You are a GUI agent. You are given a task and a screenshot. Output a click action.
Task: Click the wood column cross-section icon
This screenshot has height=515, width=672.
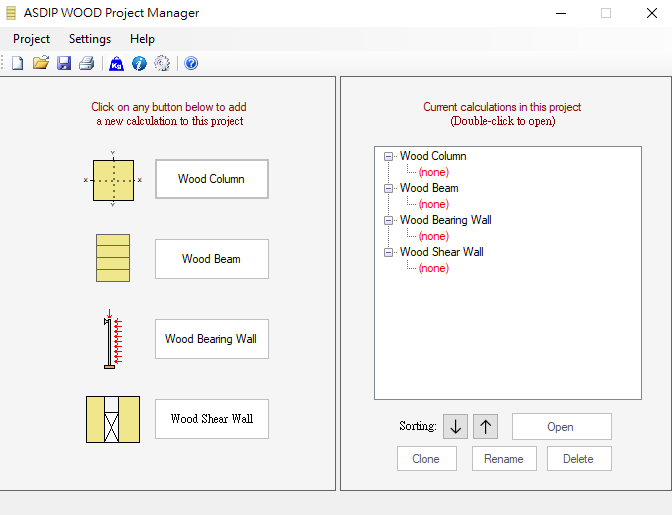[113, 180]
